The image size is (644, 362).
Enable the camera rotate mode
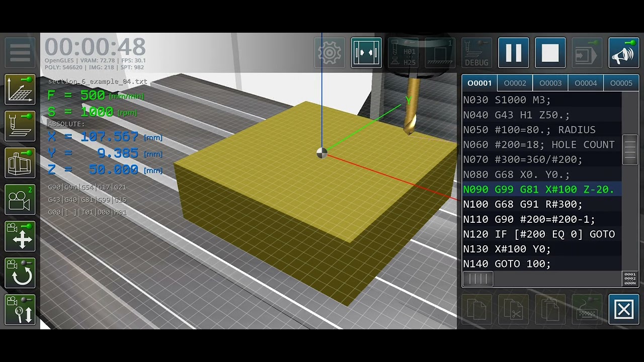[20, 273]
